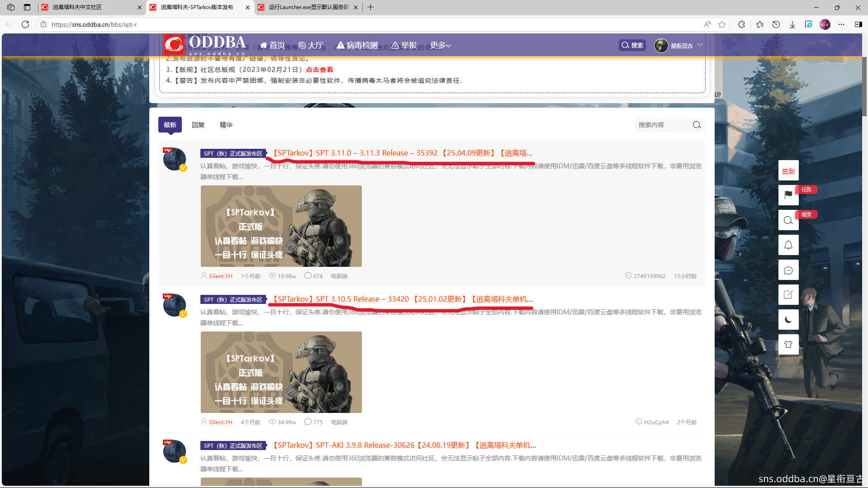Open browser profile avatar

(825, 24)
